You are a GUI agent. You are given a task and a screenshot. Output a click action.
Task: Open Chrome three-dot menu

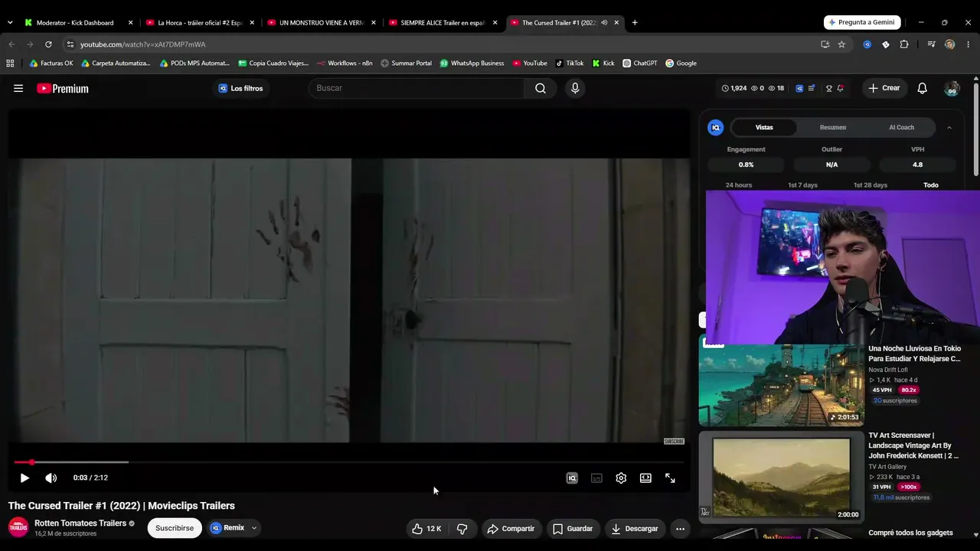[969, 44]
